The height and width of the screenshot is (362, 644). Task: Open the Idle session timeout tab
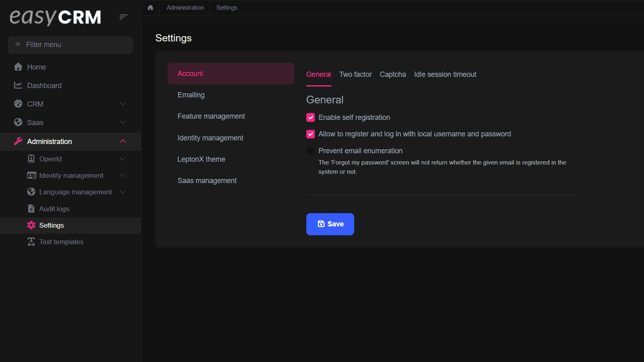pyautogui.click(x=445, y=74)
